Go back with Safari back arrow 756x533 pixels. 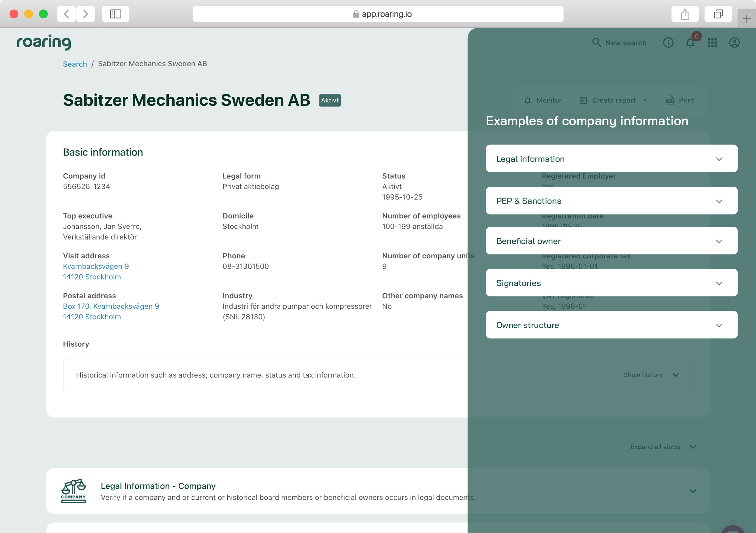click(67, 14)
